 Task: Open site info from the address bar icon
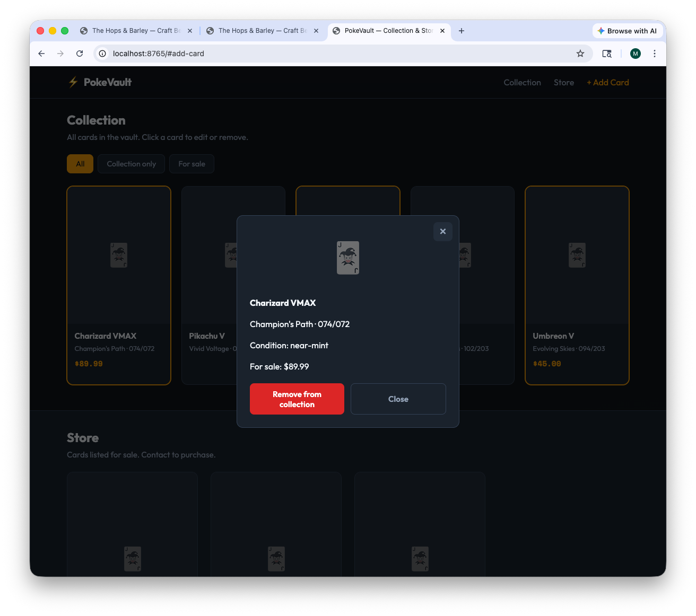point(102,54)
